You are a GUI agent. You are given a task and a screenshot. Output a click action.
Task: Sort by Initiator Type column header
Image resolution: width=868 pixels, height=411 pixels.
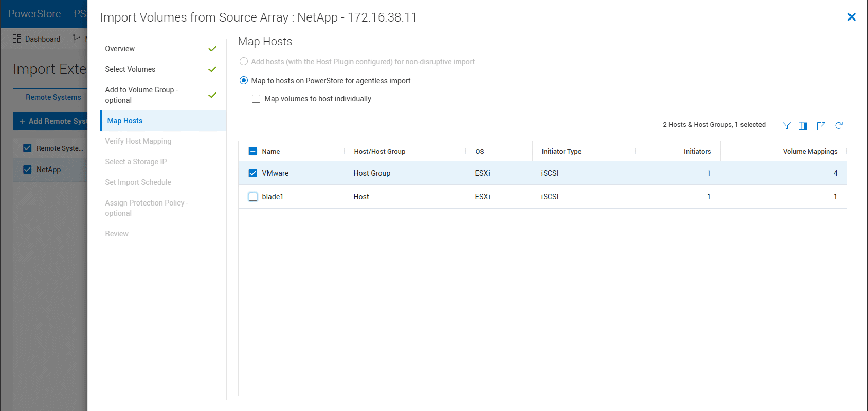pyautogui.click(x=562, y=152)
